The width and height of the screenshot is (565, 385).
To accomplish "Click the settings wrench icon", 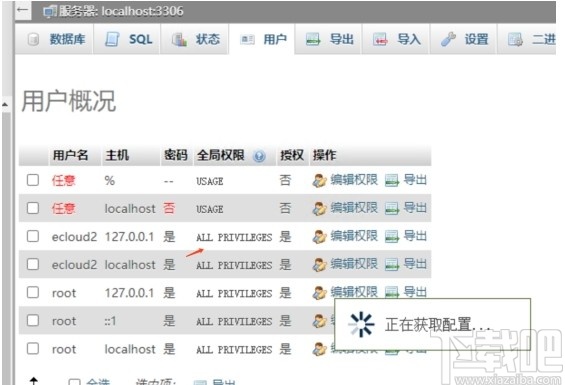I will (448, 39).
